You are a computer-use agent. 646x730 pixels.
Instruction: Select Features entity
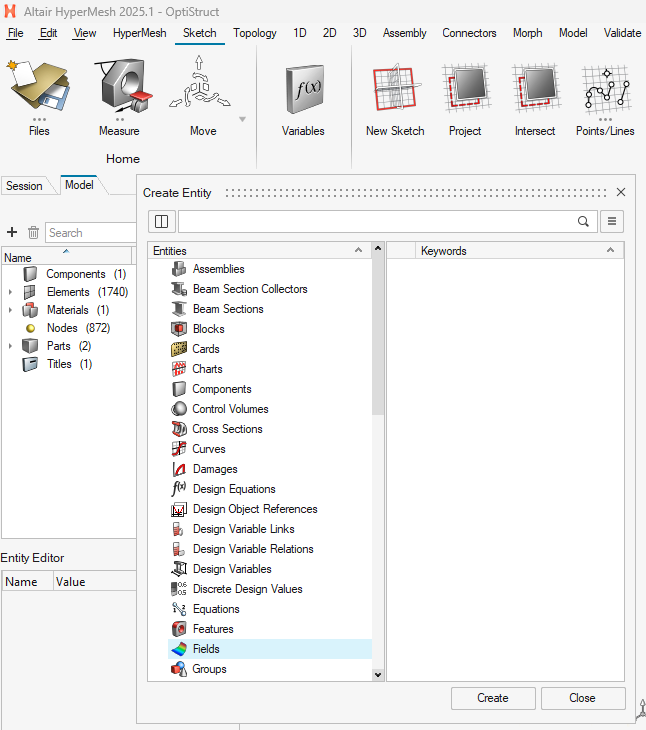[x=213, y=629]
